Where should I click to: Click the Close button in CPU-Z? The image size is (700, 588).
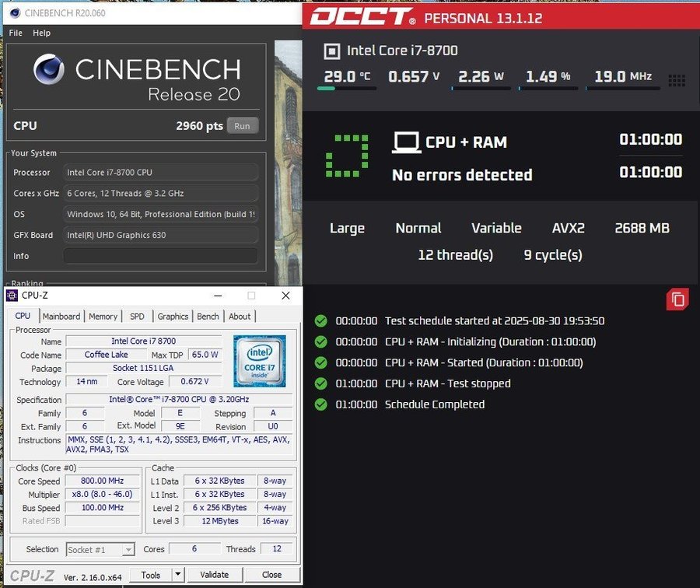[x=272, y=575]
